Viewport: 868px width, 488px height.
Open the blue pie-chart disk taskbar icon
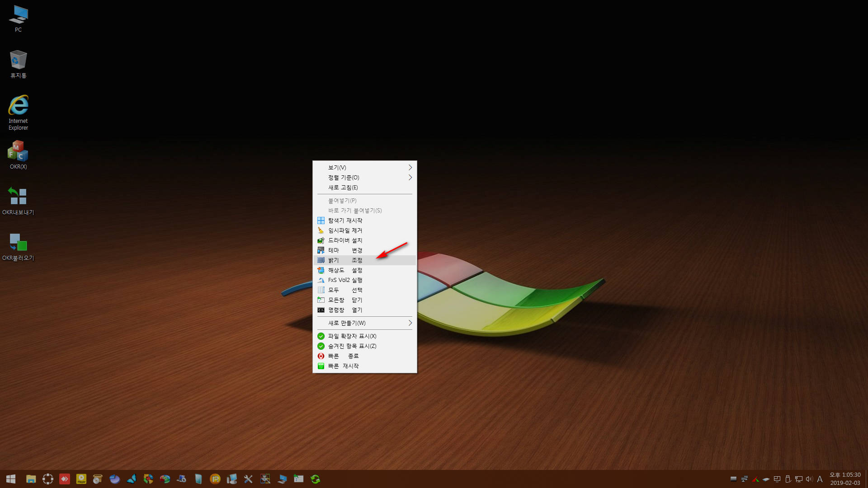pos(114,479)
